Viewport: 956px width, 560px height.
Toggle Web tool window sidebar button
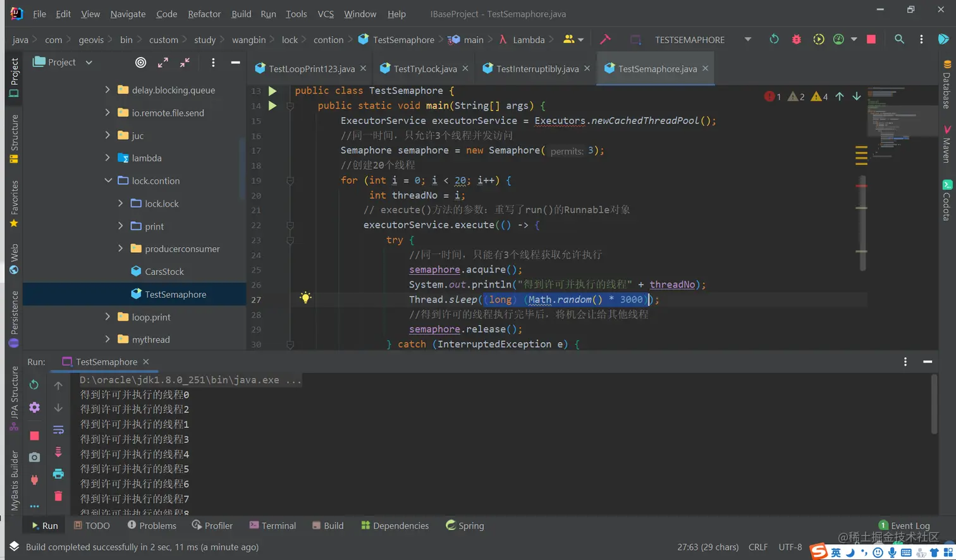point(14,259)
